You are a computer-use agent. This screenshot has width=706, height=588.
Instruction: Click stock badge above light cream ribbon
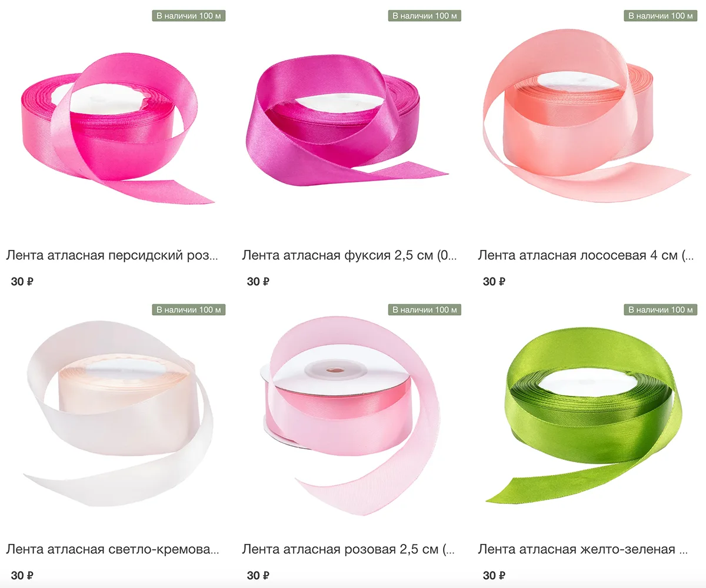[189, 309]
